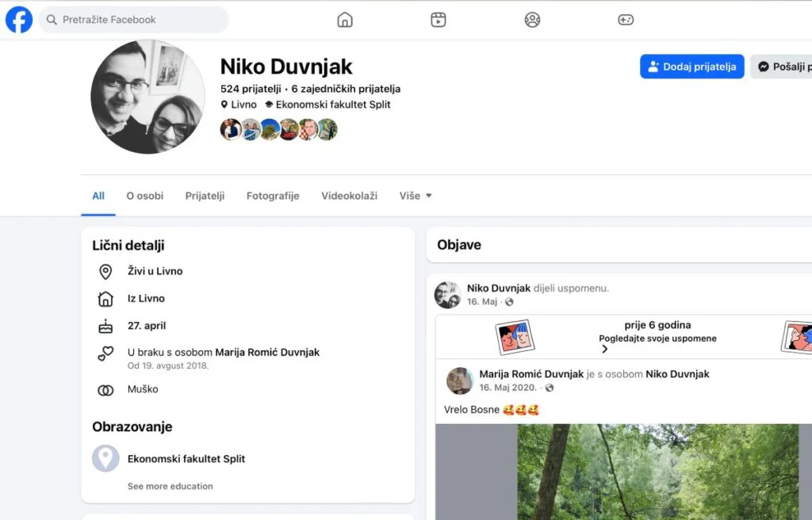
Task: Switch to the Prijatelji tab
Action: click(x=205, y=196)
